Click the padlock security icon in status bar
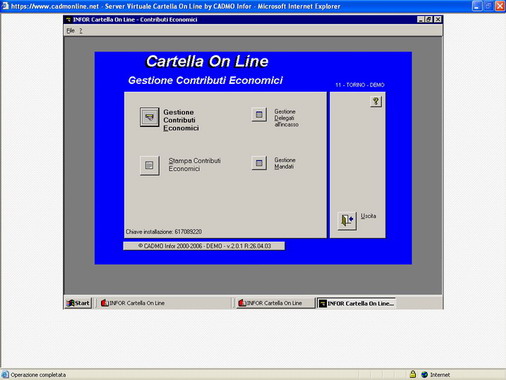 (x=413, y=374)
